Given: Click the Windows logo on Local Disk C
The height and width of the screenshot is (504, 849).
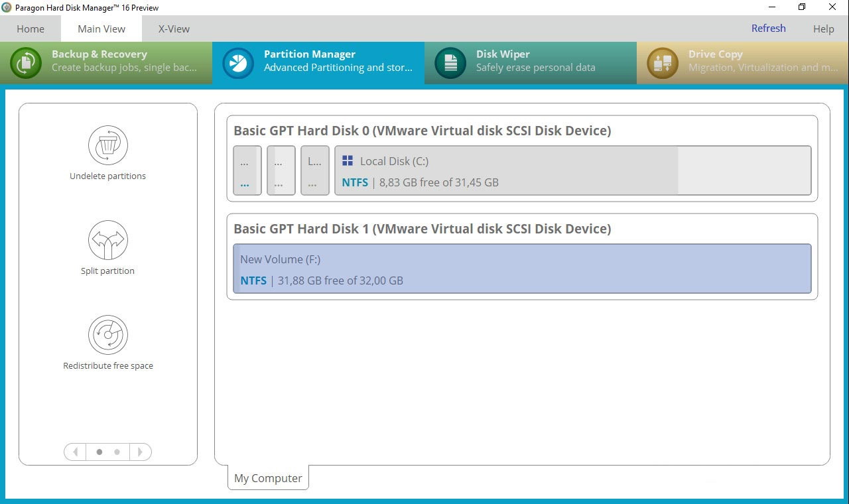Looking at the screenshot, I should point(348,160).
